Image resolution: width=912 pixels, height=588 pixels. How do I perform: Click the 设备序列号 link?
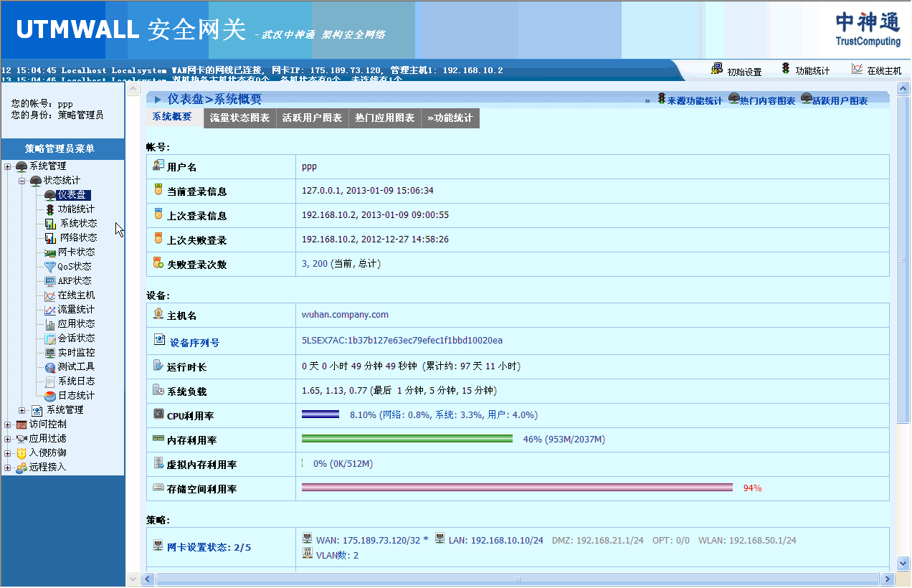click(193, 343)
